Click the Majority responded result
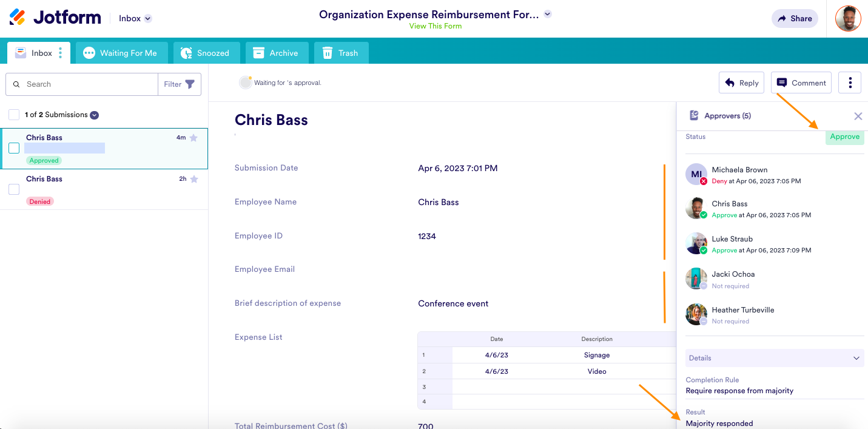 coord(719,424)
